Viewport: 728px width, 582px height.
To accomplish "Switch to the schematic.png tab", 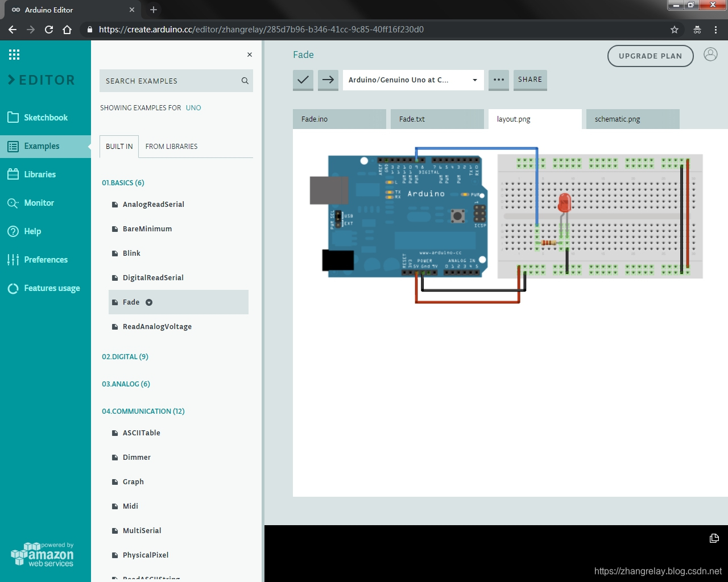I will (x=633, y=119).
